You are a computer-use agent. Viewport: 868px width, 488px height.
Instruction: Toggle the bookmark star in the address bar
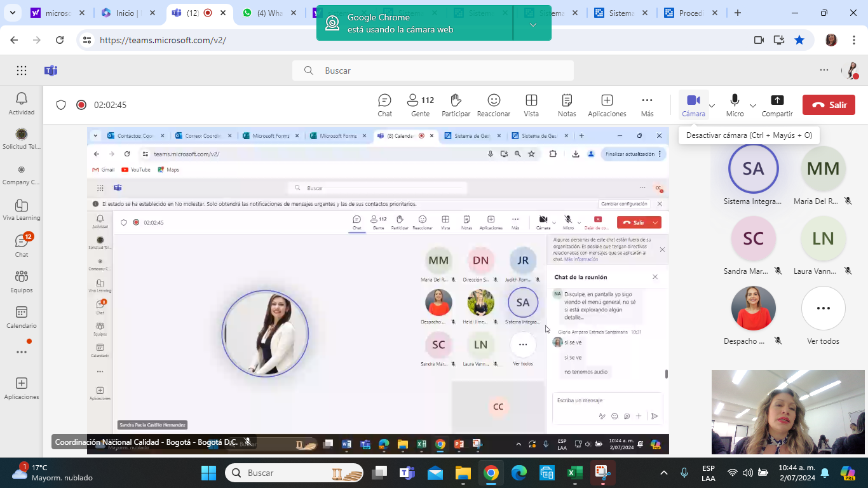799,40
